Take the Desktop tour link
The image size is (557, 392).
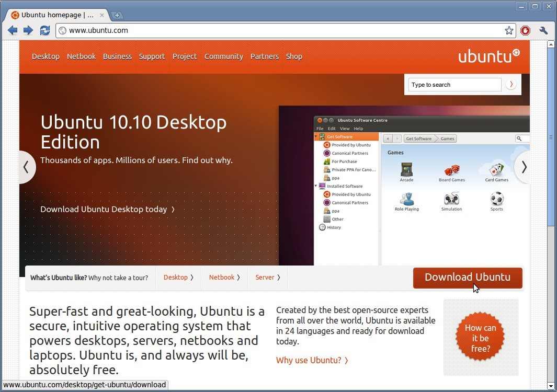coord(178,278)
